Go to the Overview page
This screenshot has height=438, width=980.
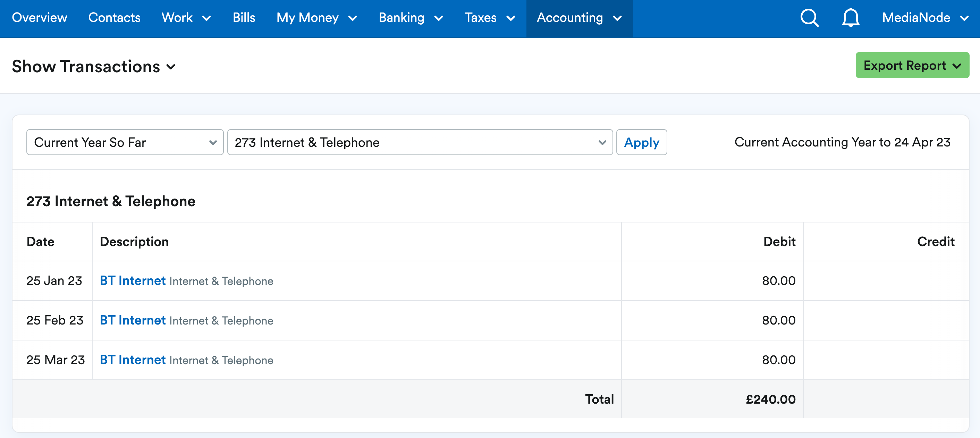click(x=40, y=18)
